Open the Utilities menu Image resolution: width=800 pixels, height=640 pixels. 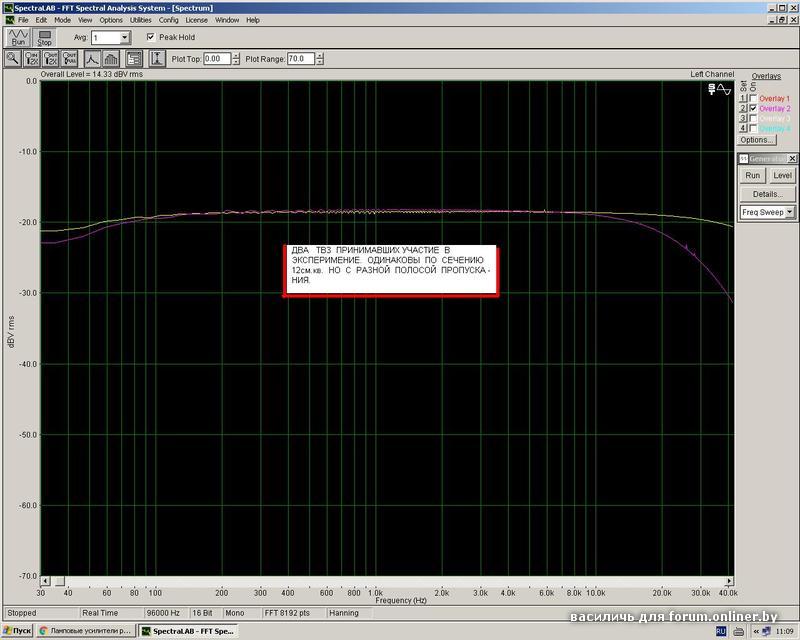click(x=141, y=20)
